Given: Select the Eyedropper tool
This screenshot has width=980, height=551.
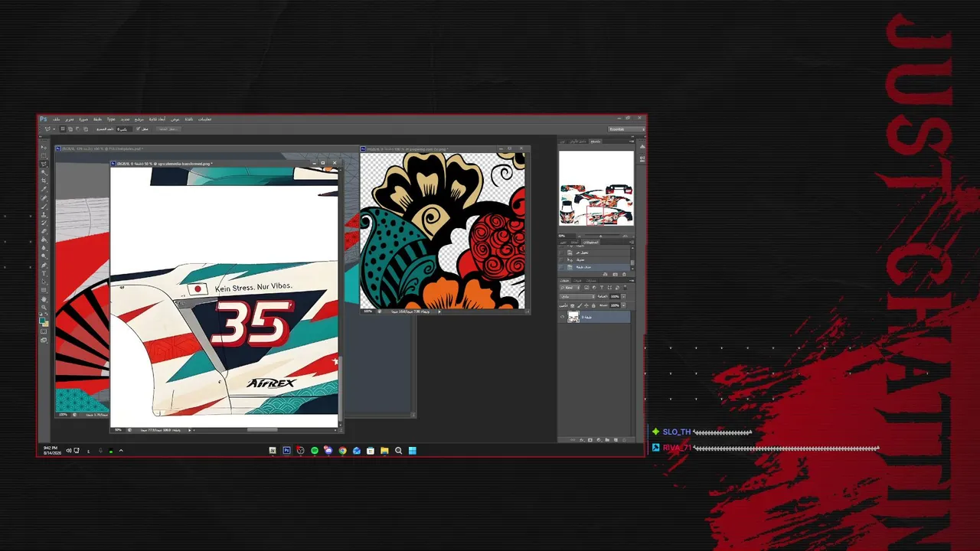Looking at the screenshot, I should tap(44, 189).
